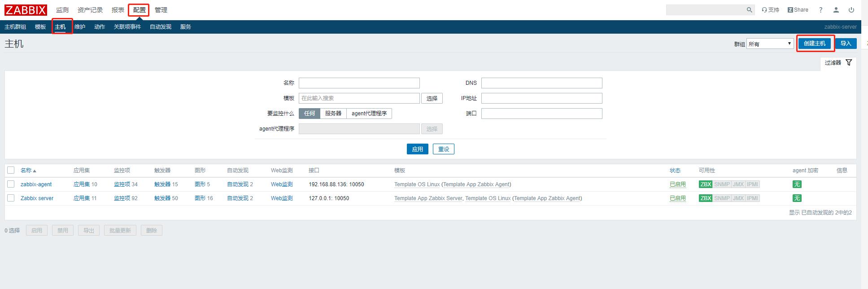The width and height of the screenshot is (868, 289).
Task: Open Template App Zabbix Server link
Action: tap(428, 198)
